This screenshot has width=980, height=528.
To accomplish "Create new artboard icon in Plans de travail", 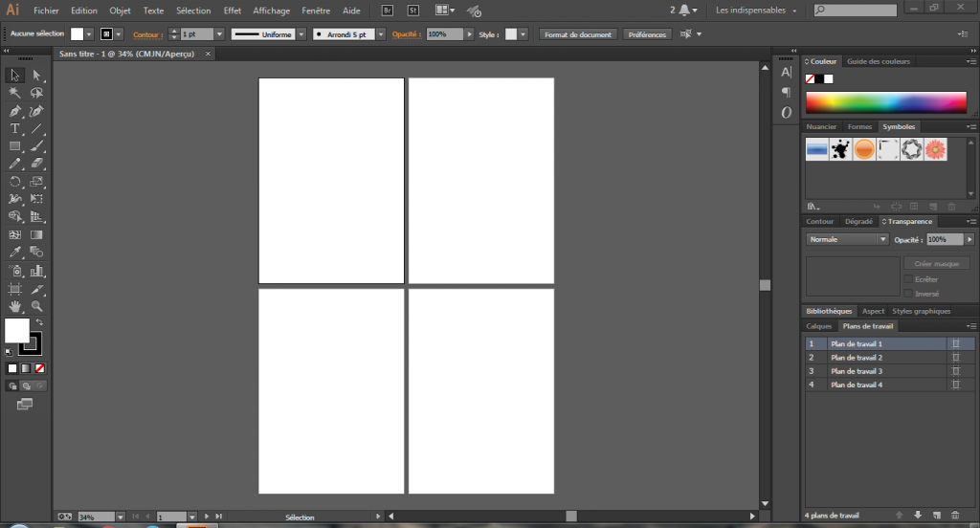I will click(936, 515).
